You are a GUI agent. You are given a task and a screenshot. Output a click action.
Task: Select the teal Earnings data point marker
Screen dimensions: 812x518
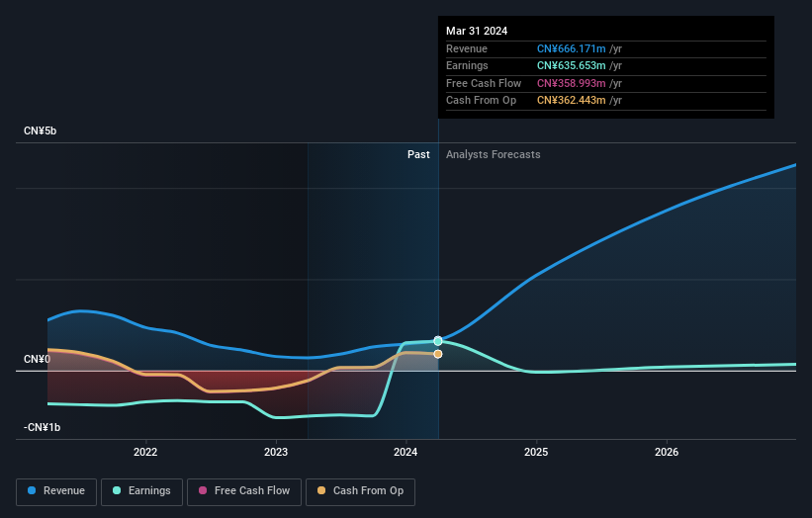438,341
